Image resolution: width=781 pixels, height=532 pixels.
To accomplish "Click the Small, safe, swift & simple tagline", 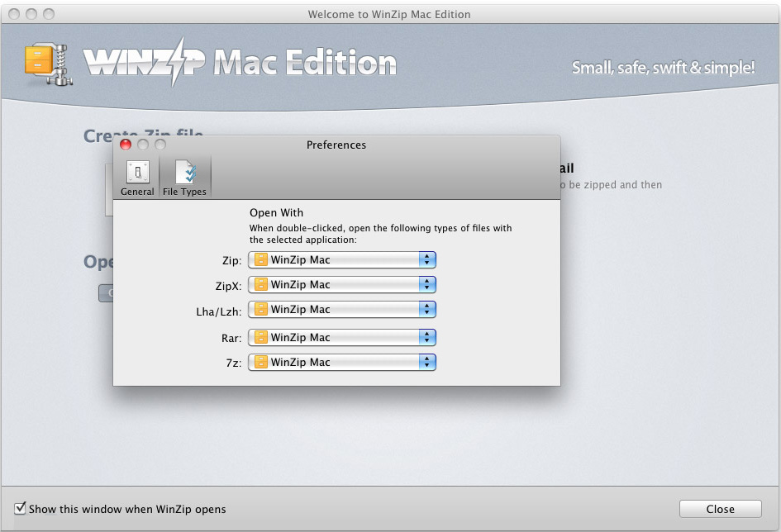I will (x=663, y=68).
